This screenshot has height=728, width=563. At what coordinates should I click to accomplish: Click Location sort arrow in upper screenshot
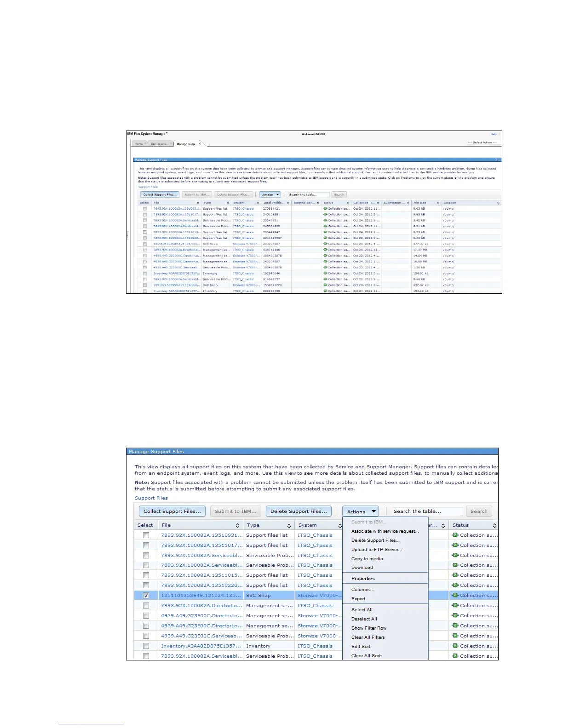tap(498, 203)
